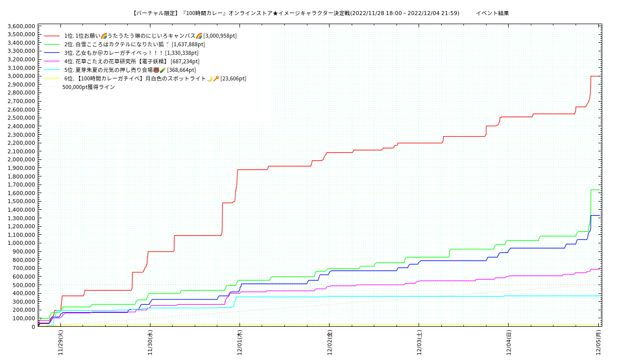
Task: Click the blue line sample for 3位
Action: pos(52,53)
